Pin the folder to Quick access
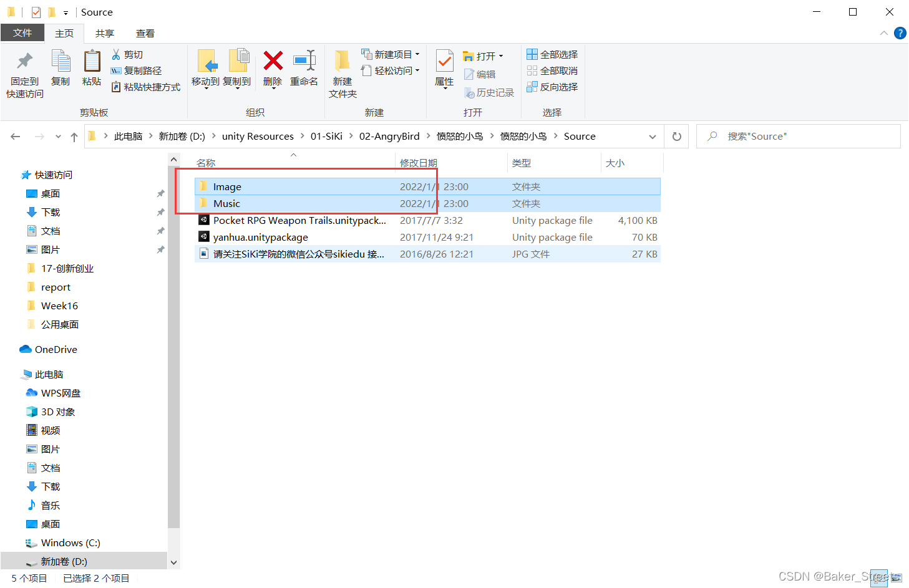 point(25,74)
